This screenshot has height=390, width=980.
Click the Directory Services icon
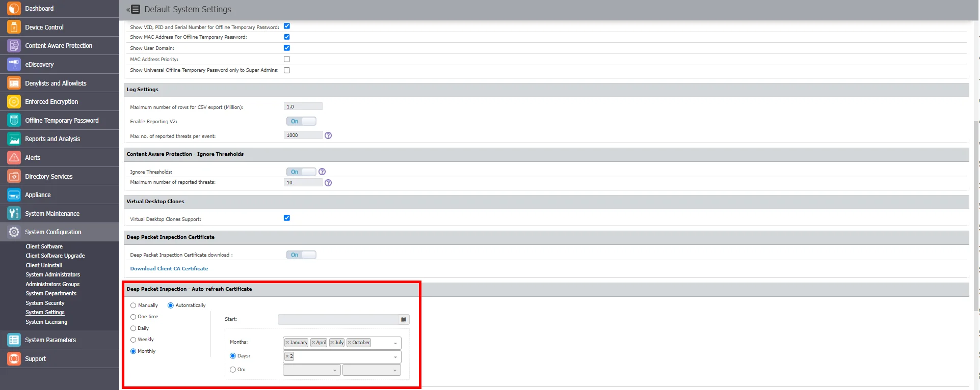click(14, 176)
